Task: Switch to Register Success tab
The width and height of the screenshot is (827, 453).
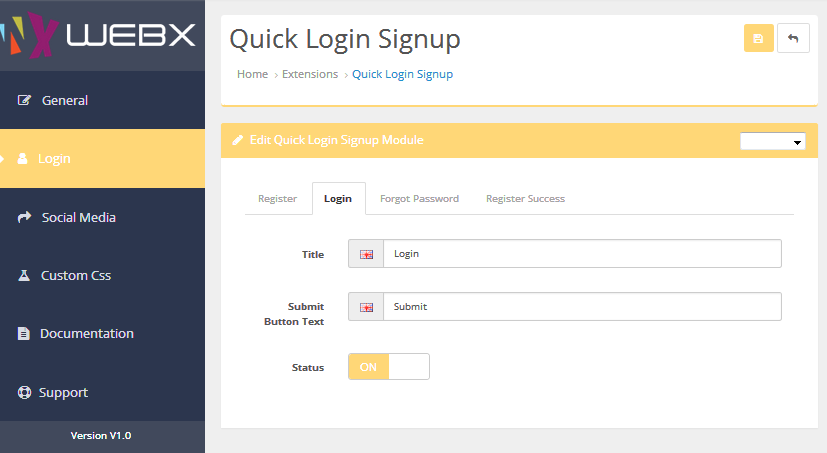Action: point(525,199)
